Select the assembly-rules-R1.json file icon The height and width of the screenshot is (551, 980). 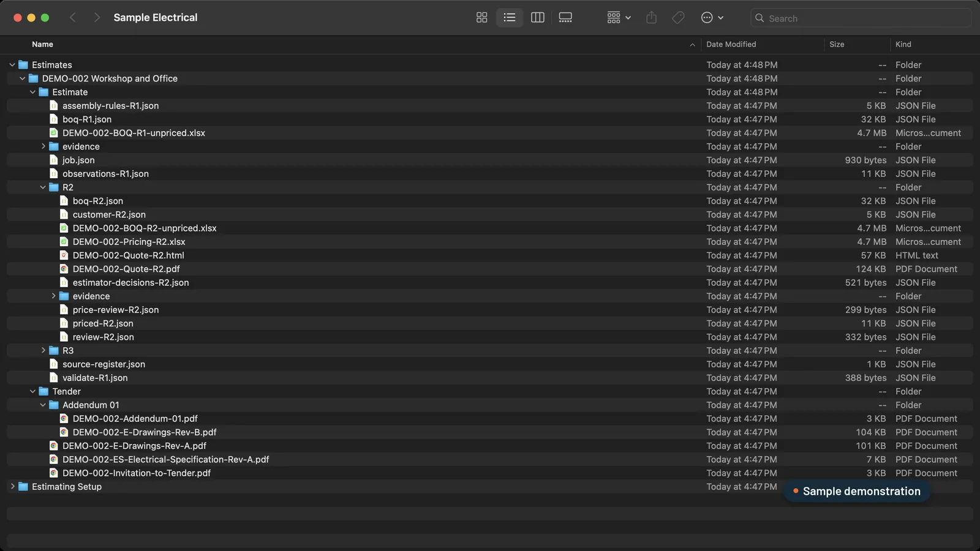tap(53, 105)
